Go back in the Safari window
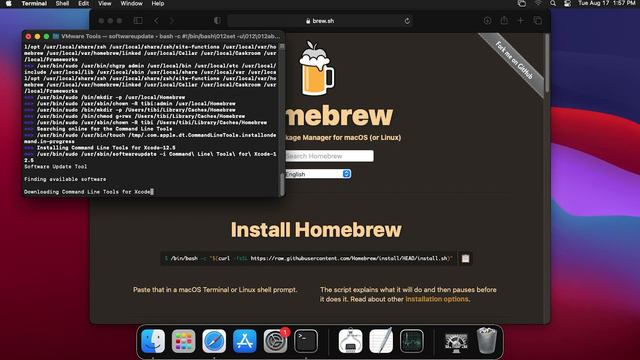The width and height of the screenshot is (640, 360). [156, 20]
